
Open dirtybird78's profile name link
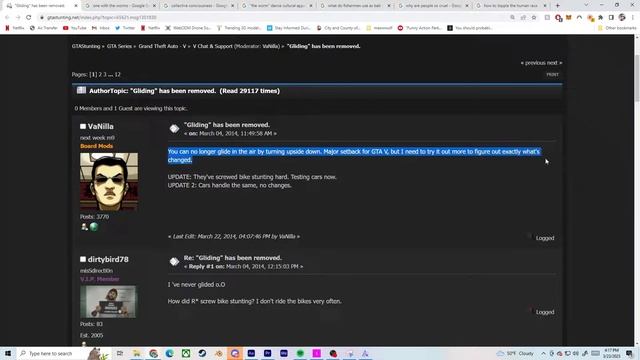[x=108, y=260]
